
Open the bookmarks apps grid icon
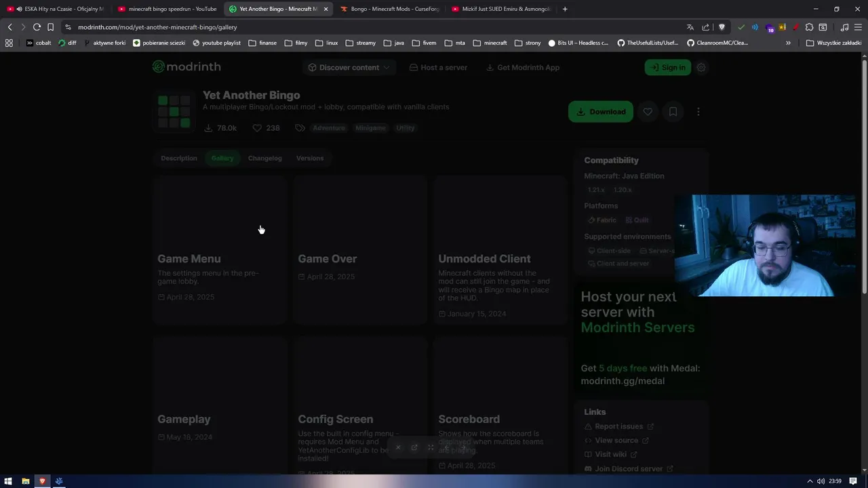(9, 43)
